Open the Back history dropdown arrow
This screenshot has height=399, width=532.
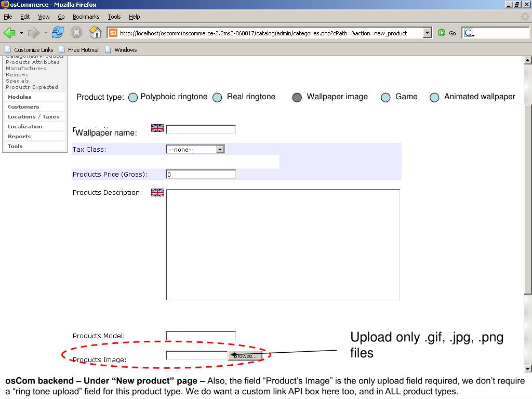[x=21, y=33]
